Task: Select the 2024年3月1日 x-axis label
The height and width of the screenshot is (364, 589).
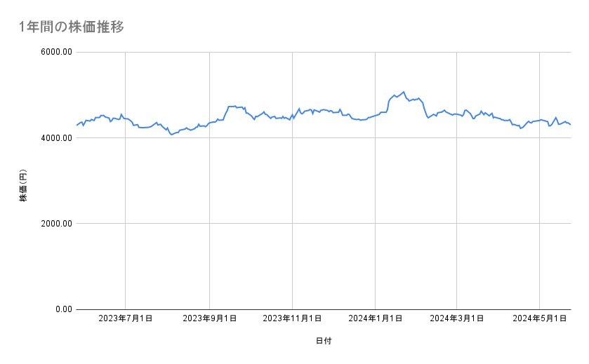Action: click(x=456, y=319)
